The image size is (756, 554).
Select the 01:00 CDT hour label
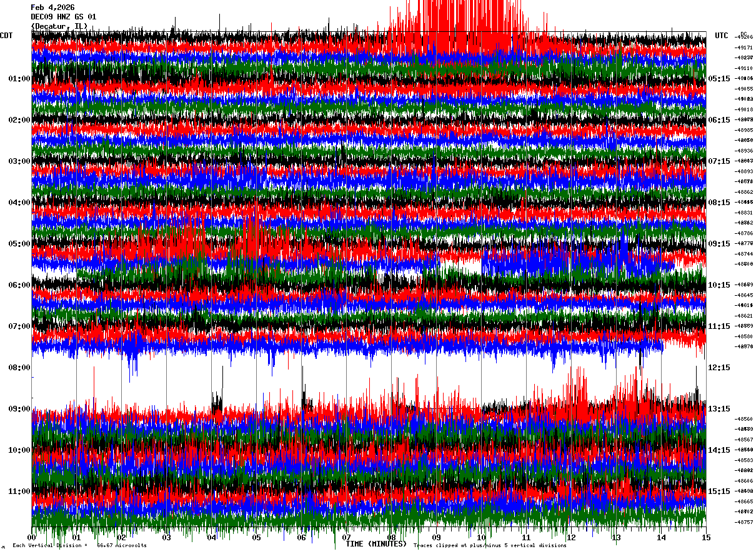pyautogui.click(x=19, y=79)
